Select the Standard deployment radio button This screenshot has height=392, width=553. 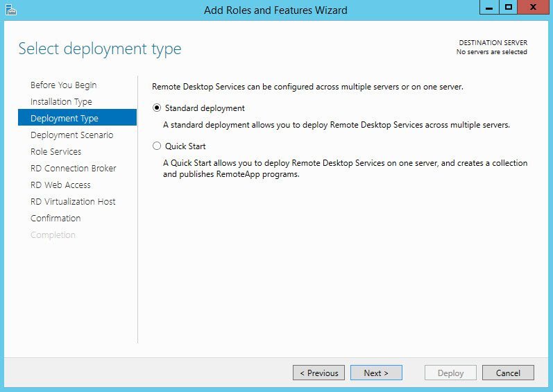click(x=157, y=108)
